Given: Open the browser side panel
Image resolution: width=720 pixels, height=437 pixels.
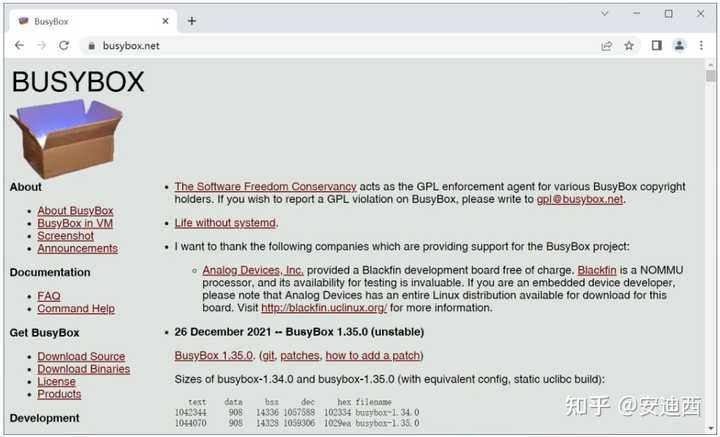Looking at the screenshot, I should 657,45.
